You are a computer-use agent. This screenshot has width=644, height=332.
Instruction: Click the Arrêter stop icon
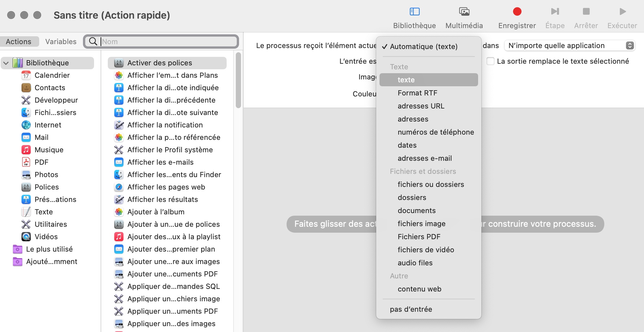coord(586,11)
